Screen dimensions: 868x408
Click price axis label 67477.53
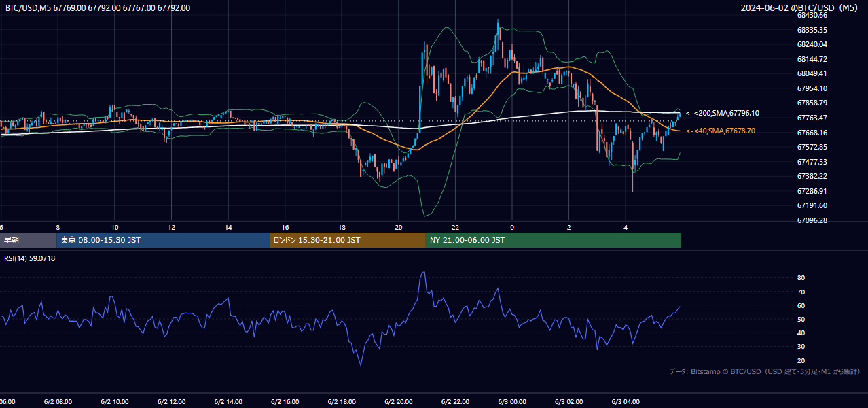pyautogui.click(x=812, y=162)
